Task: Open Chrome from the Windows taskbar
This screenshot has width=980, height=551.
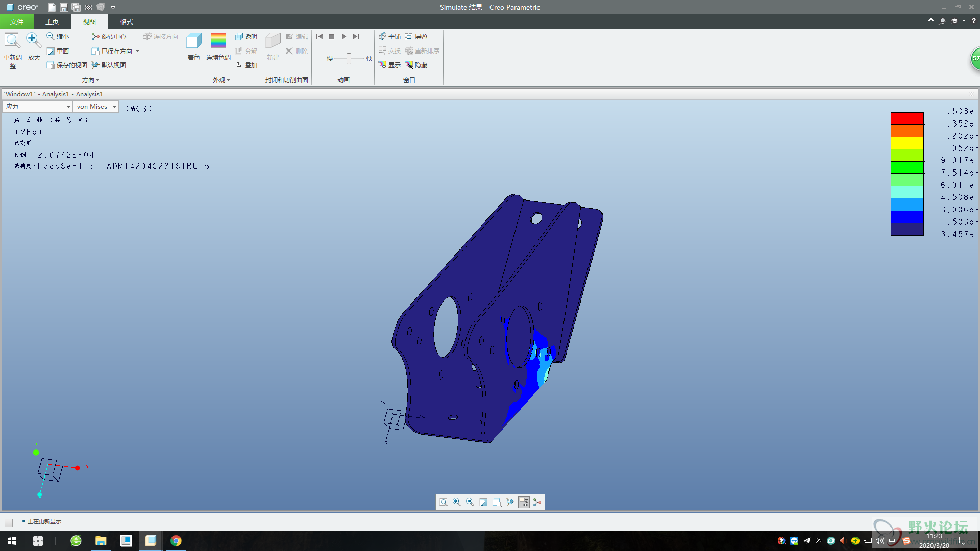Action: click(x=176, y=541)
